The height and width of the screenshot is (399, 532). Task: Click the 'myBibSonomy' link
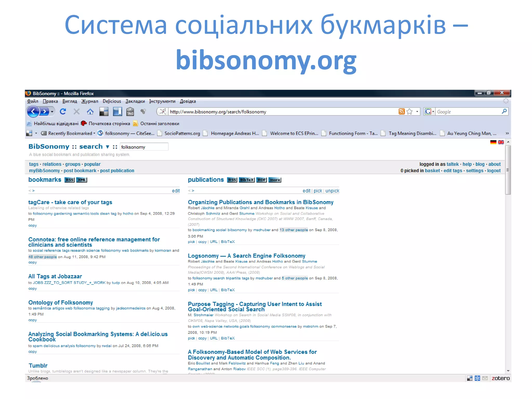44,171
